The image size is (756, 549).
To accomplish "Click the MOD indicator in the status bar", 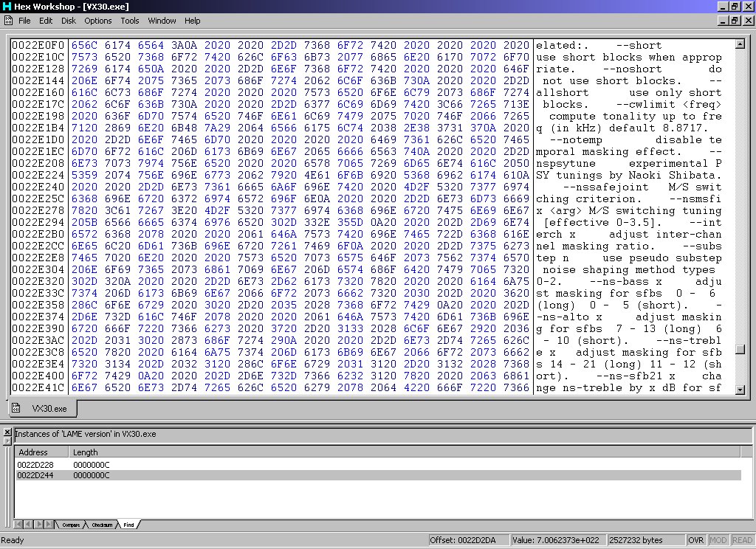I will 718,540.
